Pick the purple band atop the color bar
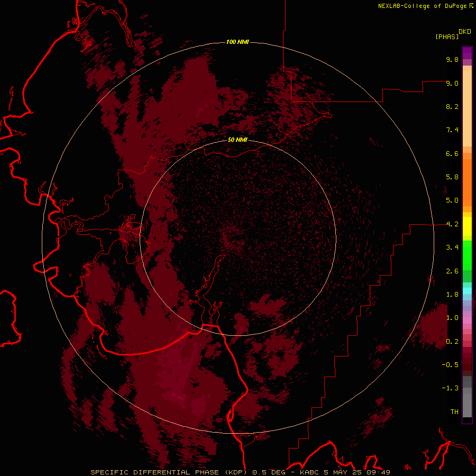 467,53
